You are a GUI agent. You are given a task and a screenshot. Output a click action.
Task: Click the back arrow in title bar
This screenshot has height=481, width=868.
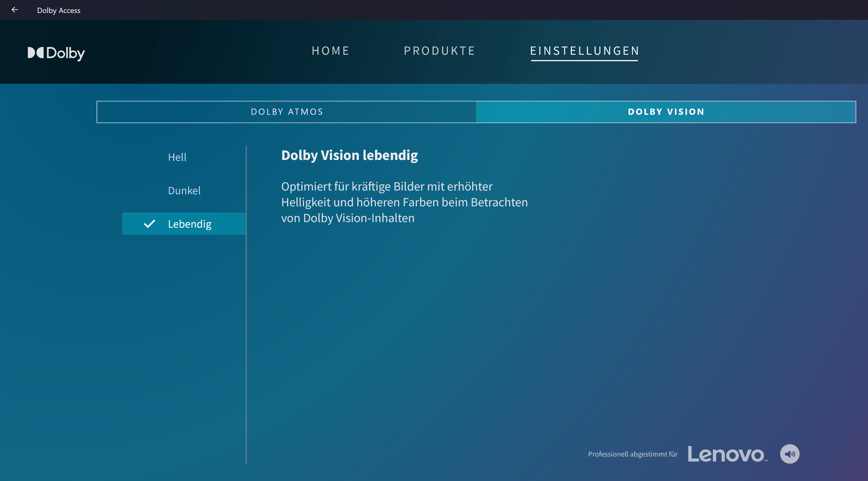pos(15,10)
